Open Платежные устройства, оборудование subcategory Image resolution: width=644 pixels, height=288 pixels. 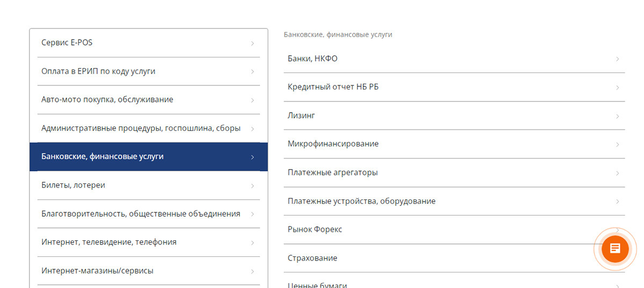click(x=362, y=201)
